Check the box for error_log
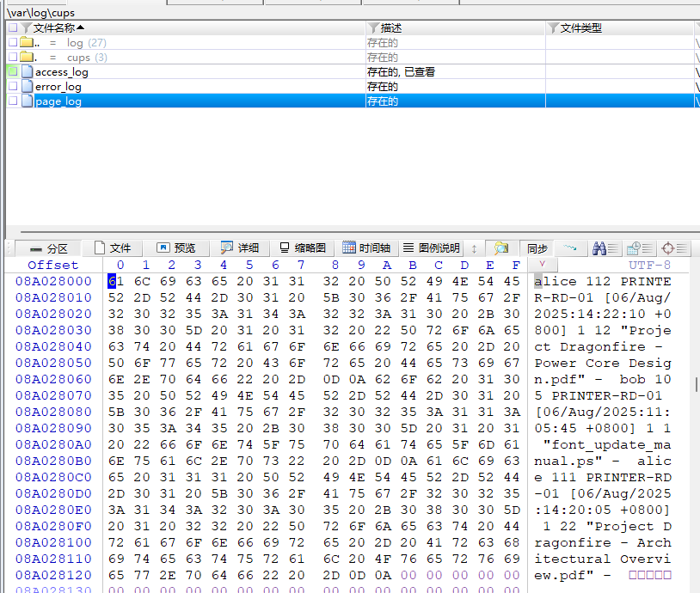Image resolution: width=700 pixels, height=593 pixels. click(x=13, y=86)
